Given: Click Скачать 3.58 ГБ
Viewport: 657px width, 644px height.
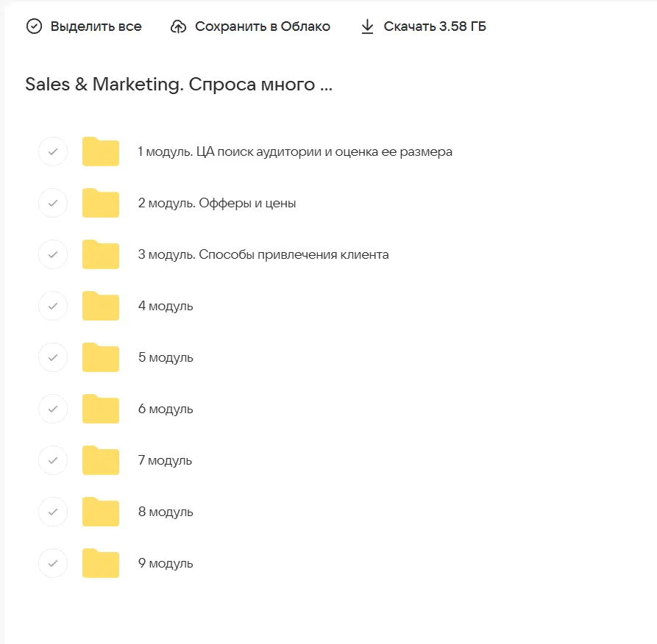Looking at the screenshot, I should (434, 26).
